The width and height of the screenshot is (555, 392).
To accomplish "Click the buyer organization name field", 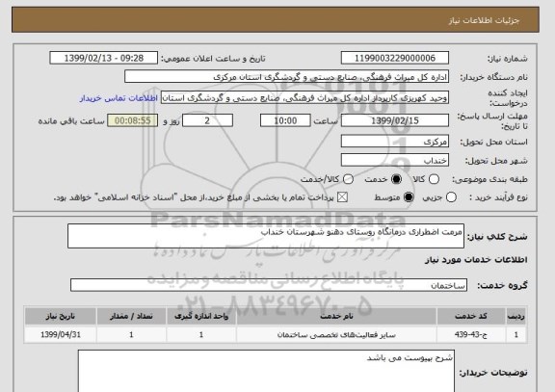I will [287, 77].
